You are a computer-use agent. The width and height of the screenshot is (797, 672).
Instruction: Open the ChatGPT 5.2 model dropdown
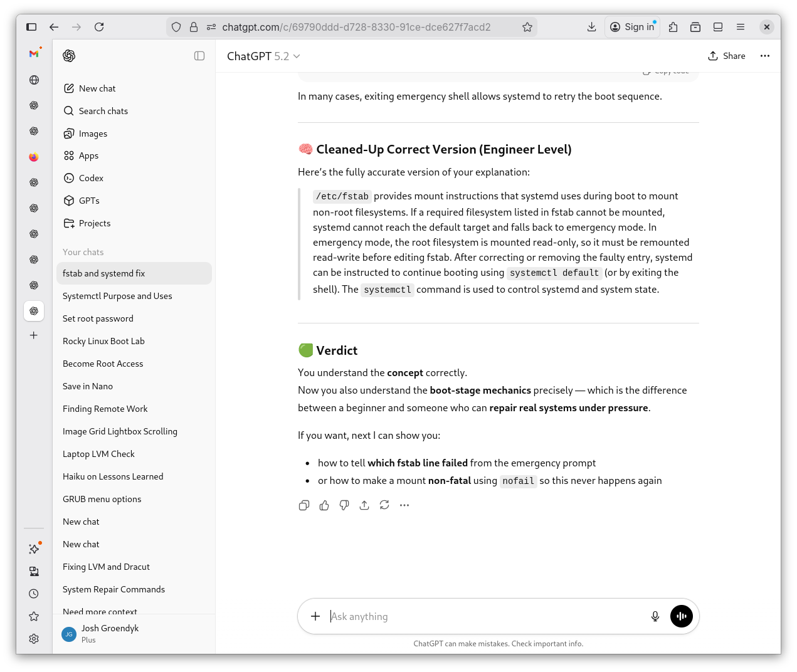(263, 56)
